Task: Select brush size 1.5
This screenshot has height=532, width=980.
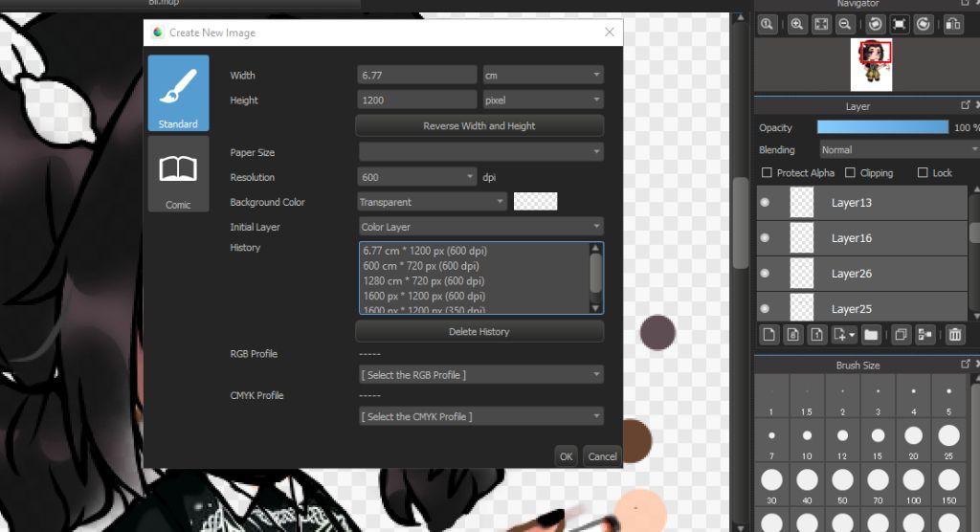Action: 807,397
